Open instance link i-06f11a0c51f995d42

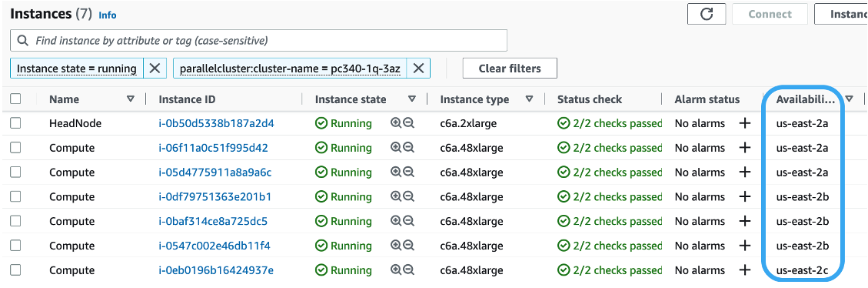pyautogui.click(x=214, y=148)
